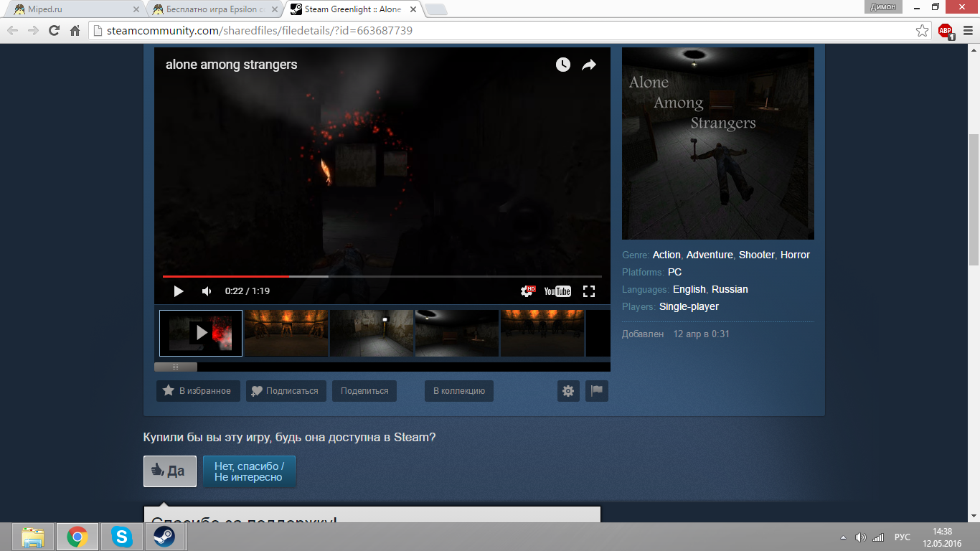The height and width of the screenshot is (551, 980).
Task: Close the Steam Greenlight tab
Action: click(x=413, y=9)
